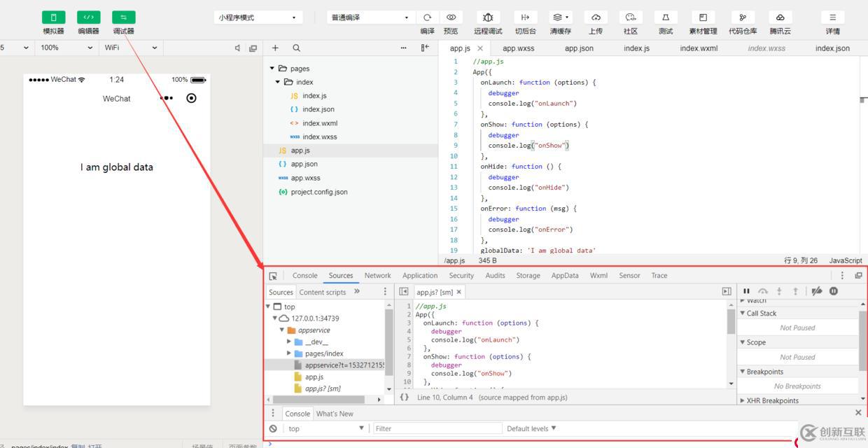Open the Default levels dropdown
The image size is (868, 448).
[x=531, y=428]
